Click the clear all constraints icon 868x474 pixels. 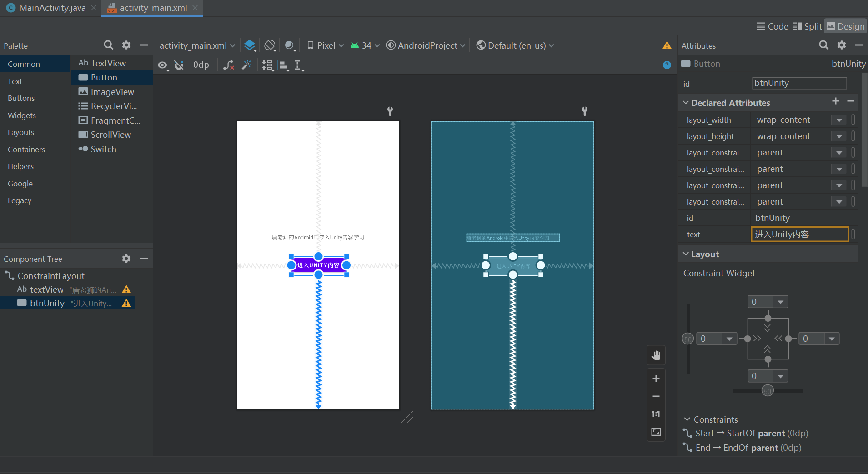229,65
